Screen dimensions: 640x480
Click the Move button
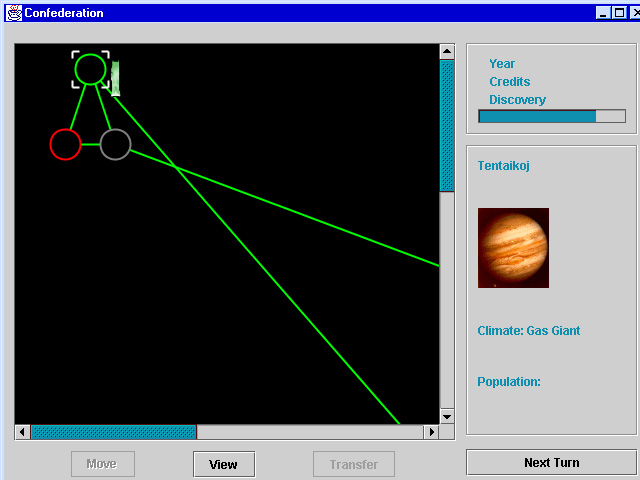pyautogui.click(x=101, y=464)
